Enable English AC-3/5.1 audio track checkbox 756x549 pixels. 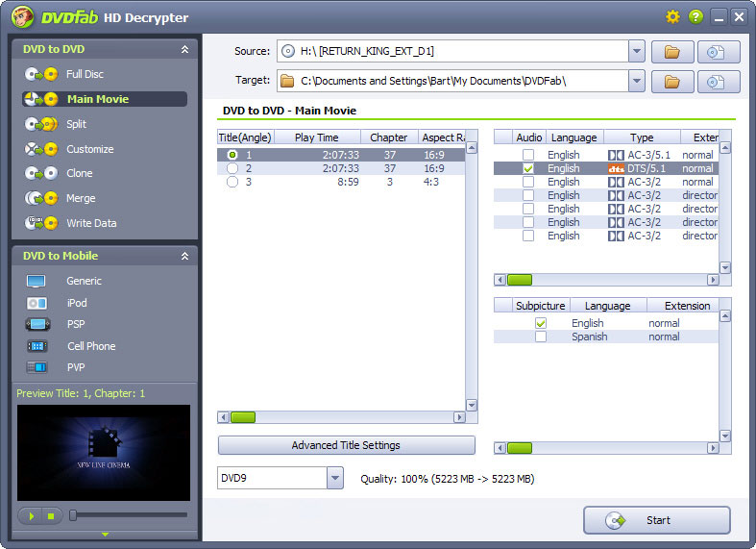click(x=528, y=155)
